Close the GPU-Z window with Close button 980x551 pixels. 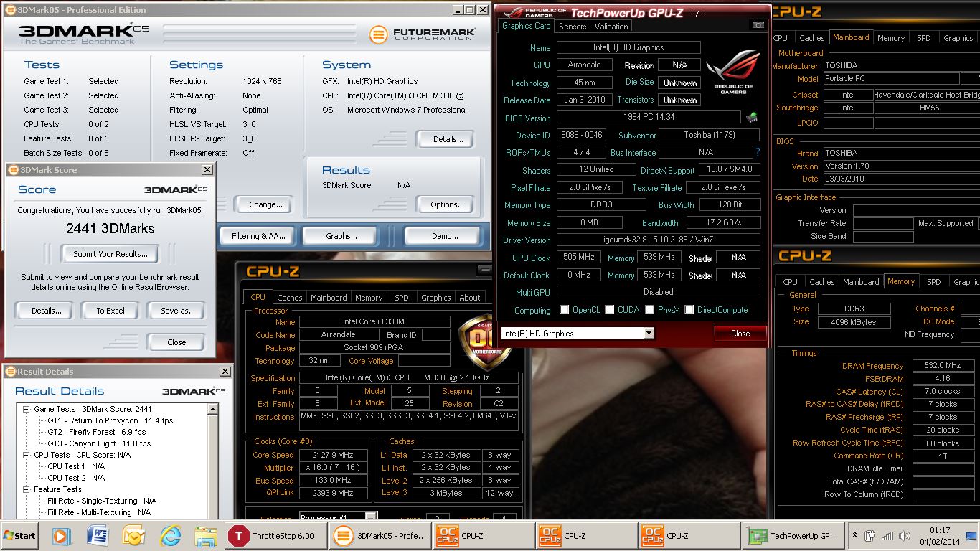tap(740, 333)
